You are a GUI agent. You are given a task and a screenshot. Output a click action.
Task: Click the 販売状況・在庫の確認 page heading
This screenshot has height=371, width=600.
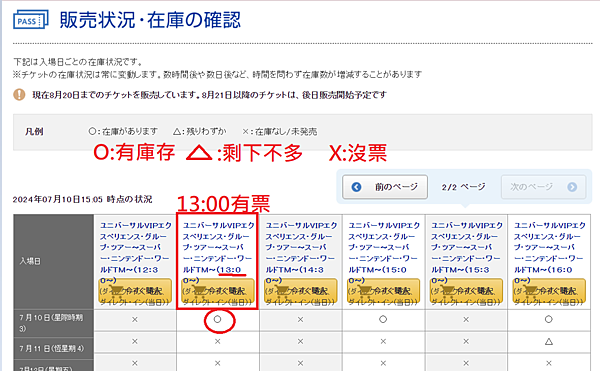(x=150, y=20)
